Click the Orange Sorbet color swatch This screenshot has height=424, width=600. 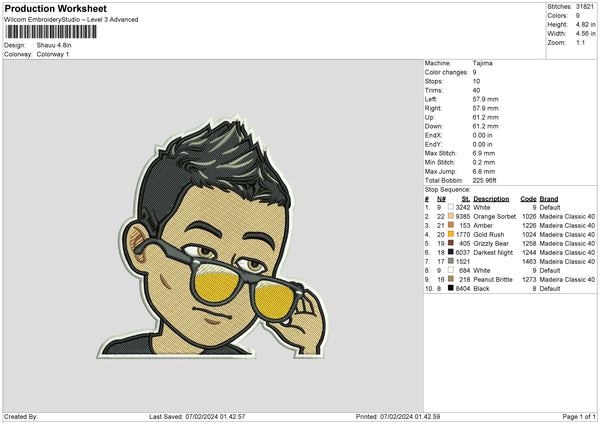point(451,216)
